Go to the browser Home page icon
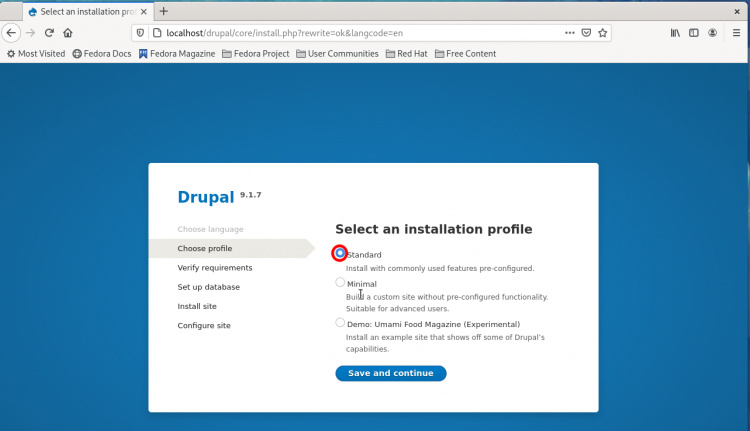 pos(68,32)
